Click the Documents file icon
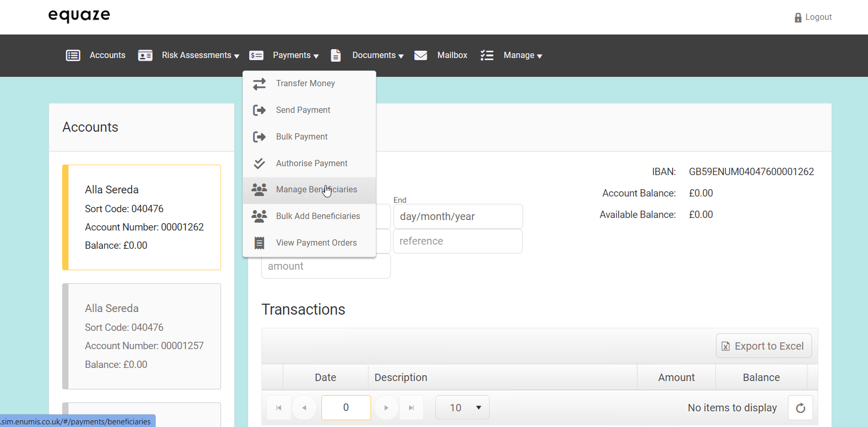This screenshot has height=427, width=868. (335, 55)
